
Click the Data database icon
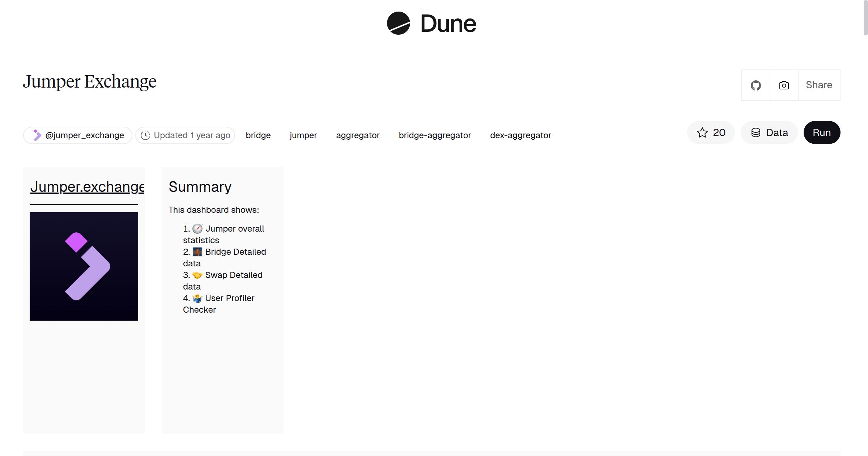tap(757, 132)
